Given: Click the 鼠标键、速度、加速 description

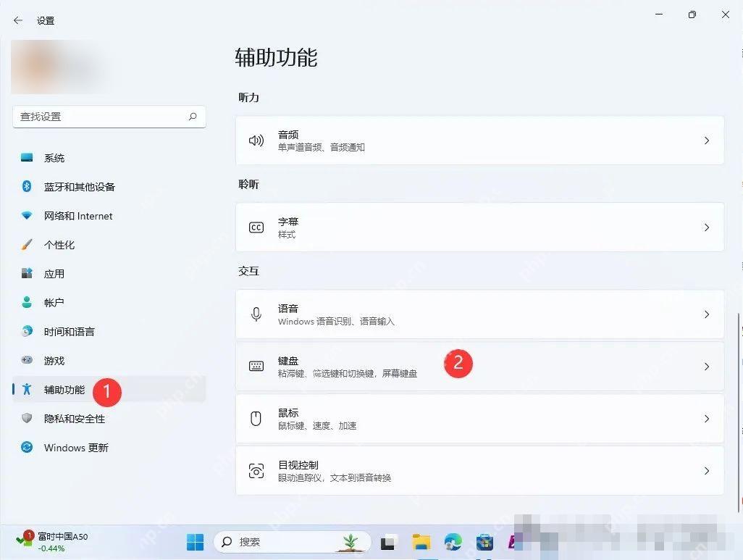Looking at the screenshot, I should 317,426.
